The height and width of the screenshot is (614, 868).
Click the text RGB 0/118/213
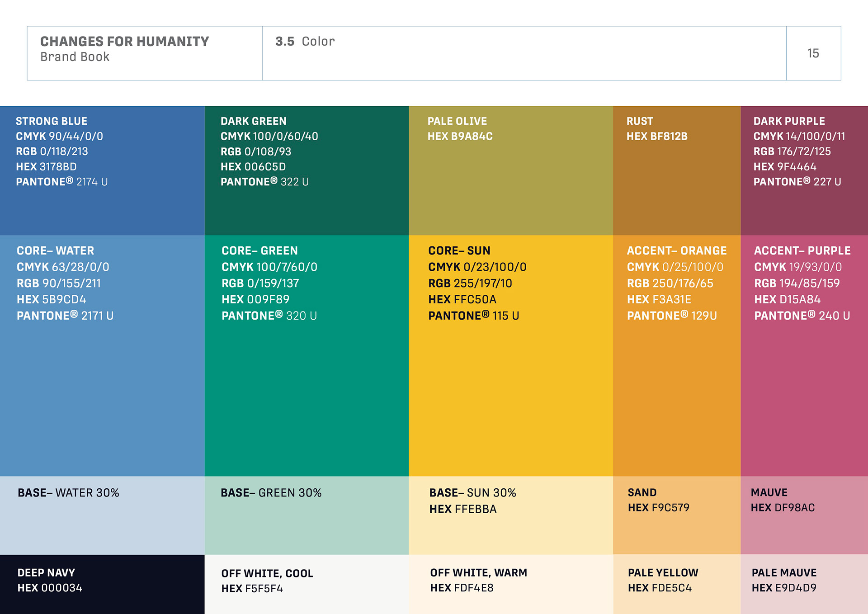point(52,151)
